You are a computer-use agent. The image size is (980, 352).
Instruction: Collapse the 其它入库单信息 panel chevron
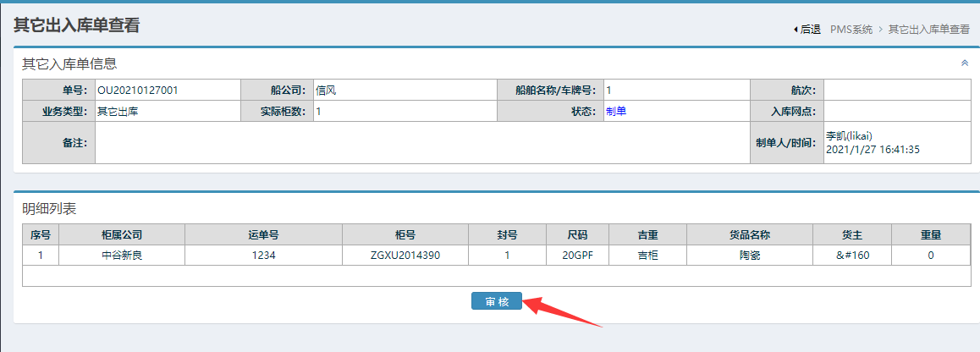(x=964, y=63)
